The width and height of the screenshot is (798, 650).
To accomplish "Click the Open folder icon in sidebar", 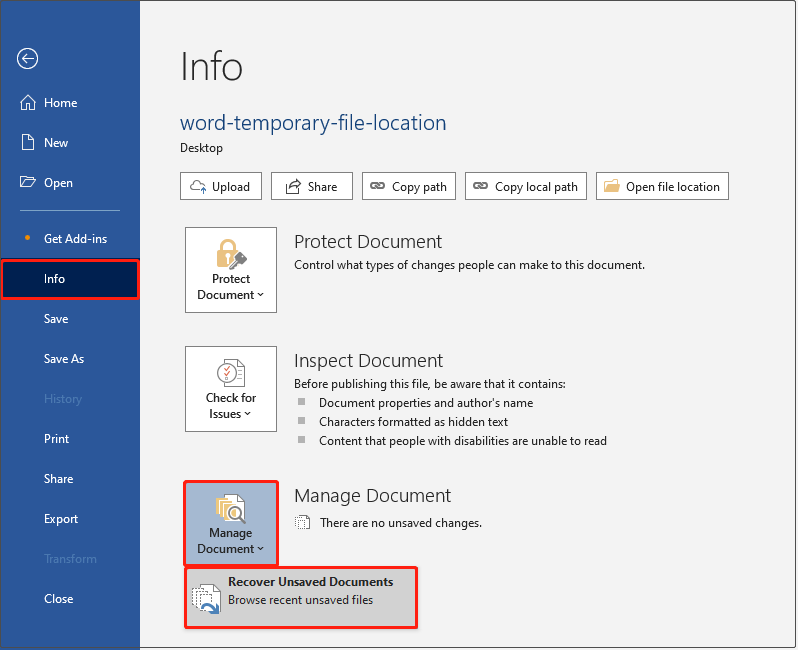I will 27,182.
